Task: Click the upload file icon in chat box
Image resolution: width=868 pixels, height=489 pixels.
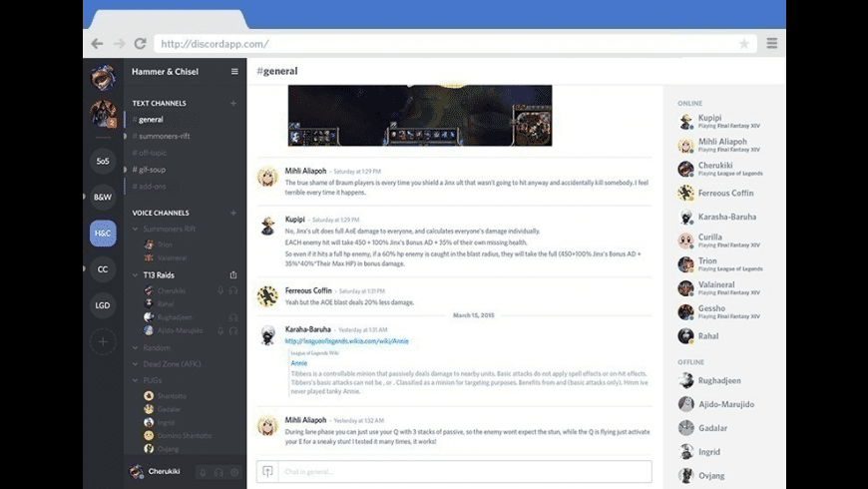Action: pyautogui.click(x=267, y=472)
